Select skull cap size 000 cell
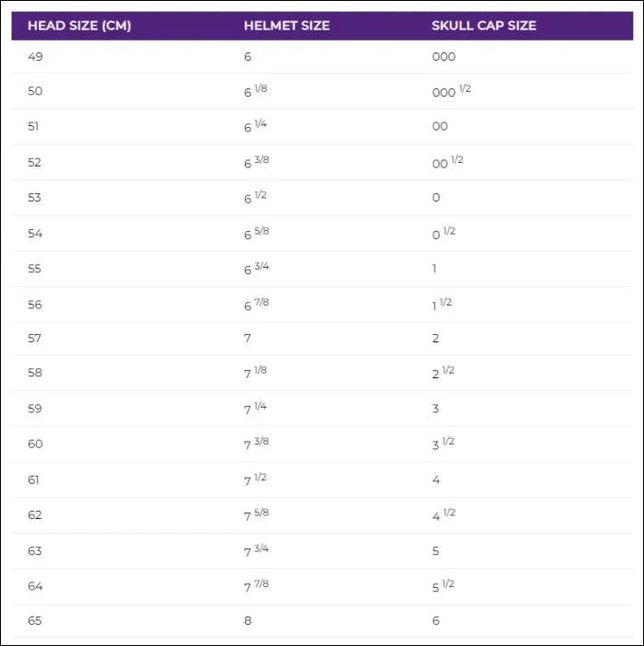644x646 pixels. click(x=443, y=57)
